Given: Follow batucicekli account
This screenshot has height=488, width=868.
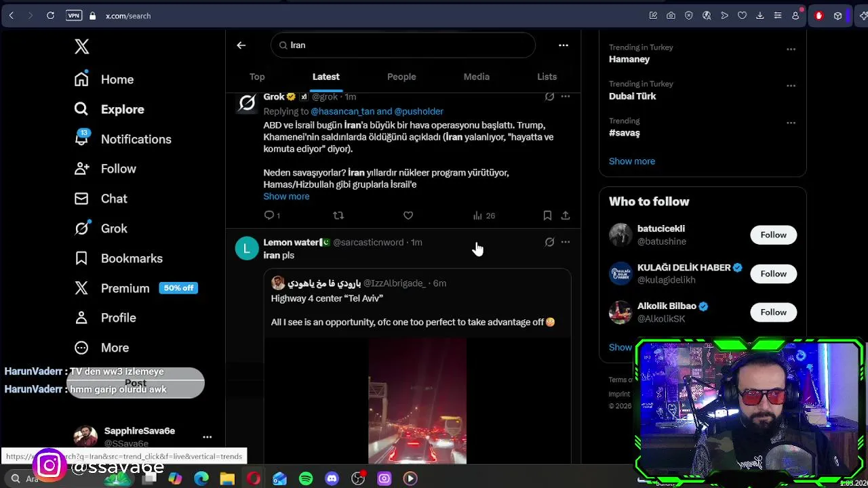Looking at the screenshot, I should coord(773,235).
